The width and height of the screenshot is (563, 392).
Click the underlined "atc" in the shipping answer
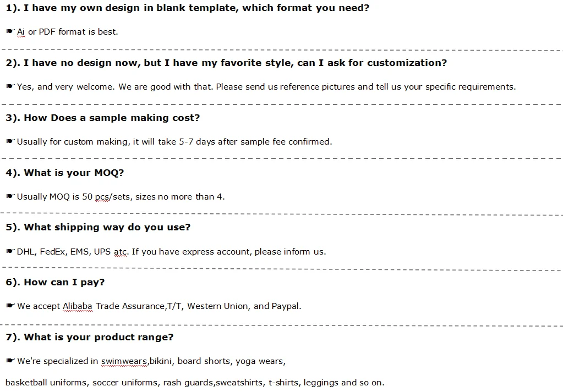tap(121, 252)
